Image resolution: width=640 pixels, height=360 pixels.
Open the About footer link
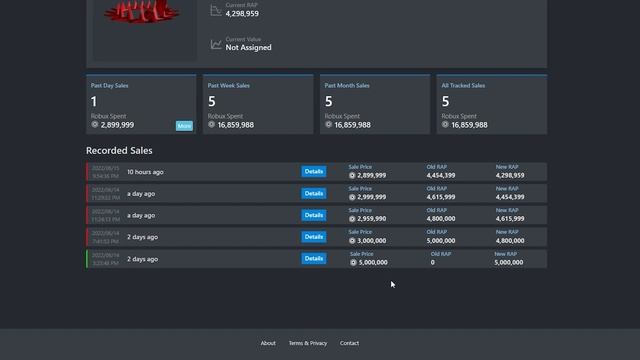[x=268, y=343]
